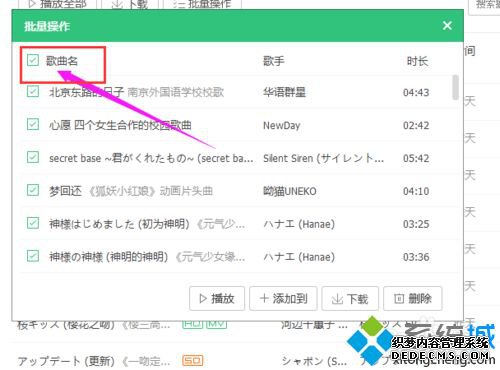Click the 添加到 add-to button
The image size is (500, 370).
(283, 298)
